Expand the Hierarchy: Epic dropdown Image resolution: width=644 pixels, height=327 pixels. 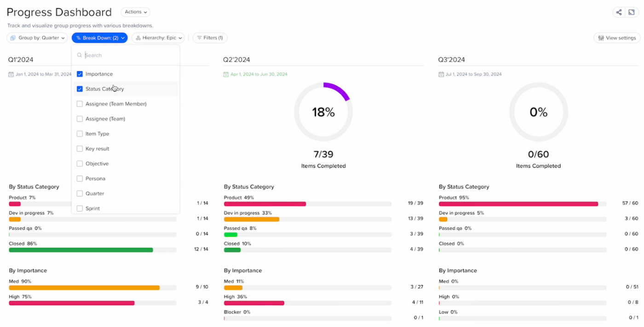[158, 38]
